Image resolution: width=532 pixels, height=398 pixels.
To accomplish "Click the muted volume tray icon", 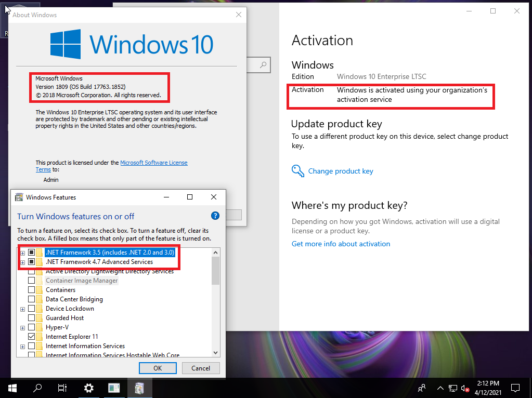I will (x=465, y=388).
